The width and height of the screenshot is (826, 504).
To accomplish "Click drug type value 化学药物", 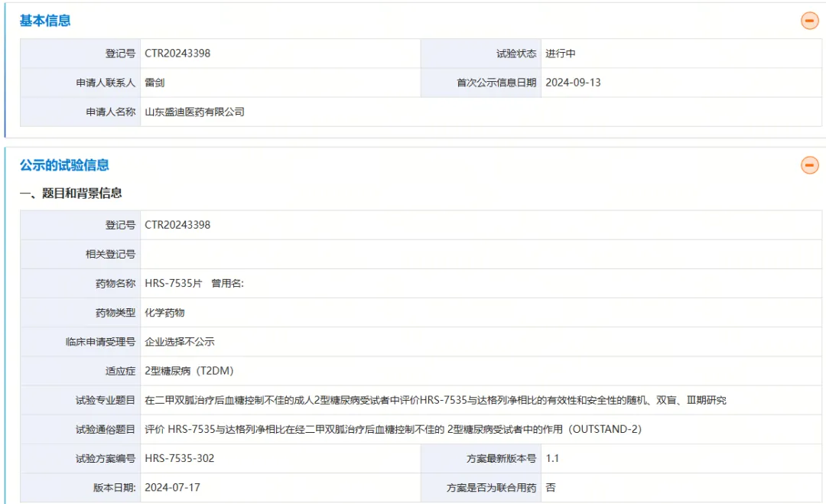I will coord(164,313).
